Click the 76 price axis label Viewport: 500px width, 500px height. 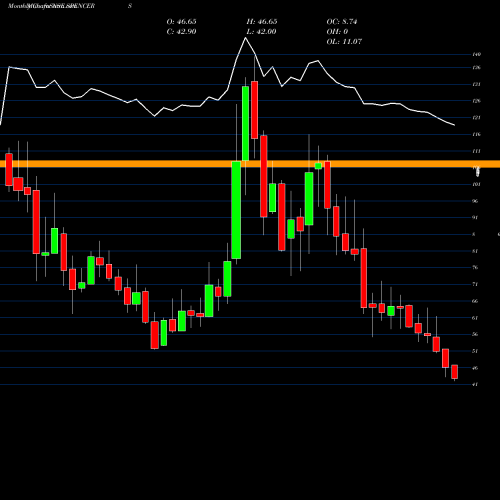(475, 268)
